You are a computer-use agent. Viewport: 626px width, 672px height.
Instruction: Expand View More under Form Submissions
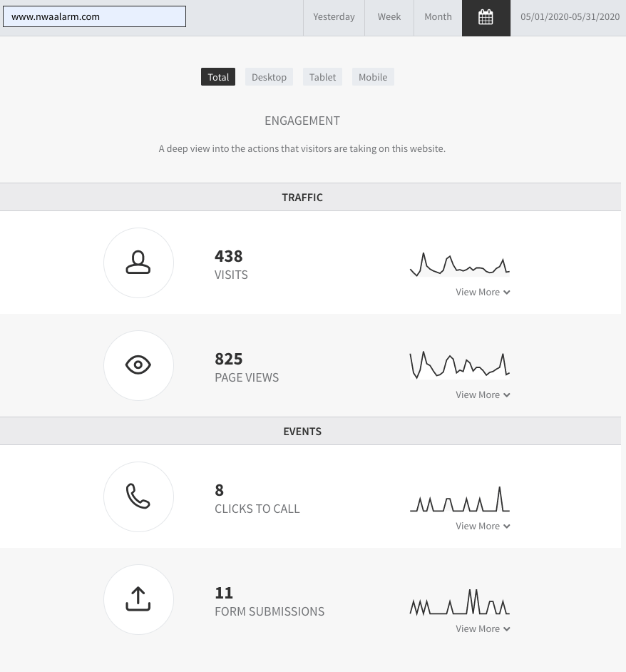[483, 628]
